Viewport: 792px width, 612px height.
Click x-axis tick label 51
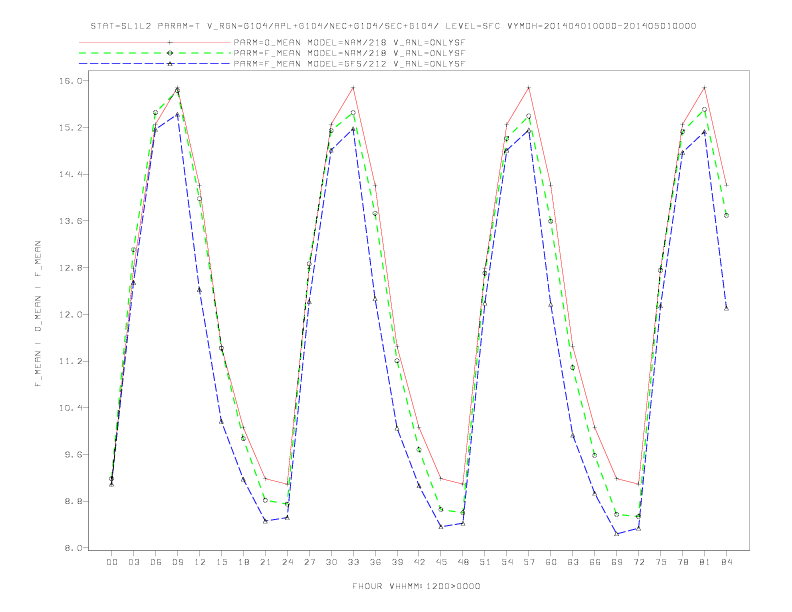point(485,562)
